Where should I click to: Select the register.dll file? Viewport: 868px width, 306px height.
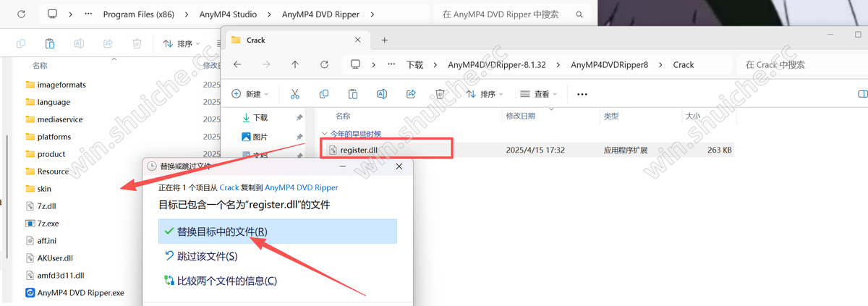(360, 150)
